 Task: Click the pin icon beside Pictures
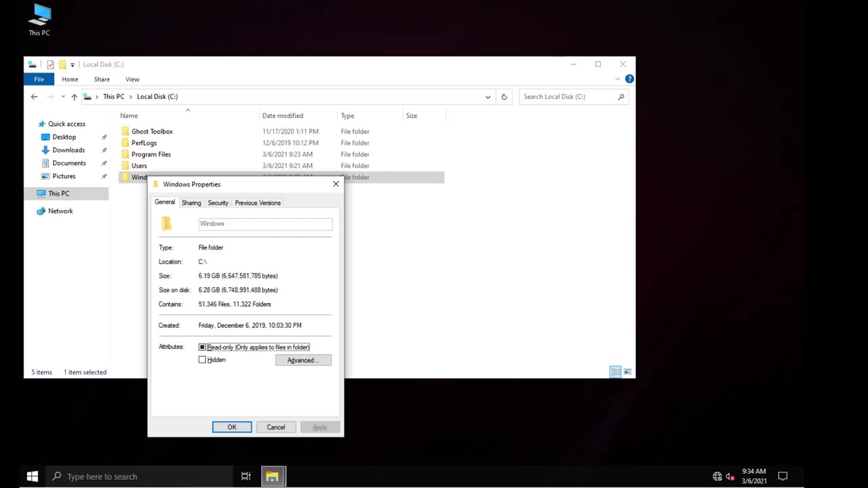[x=104, y=176]
